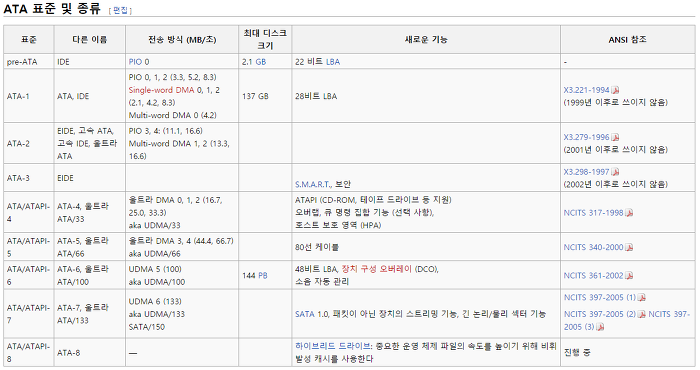Click the ANSI 참조 column header
Image resolution: width=700 pixels, height=370 pixels.
(x=628, y=40)
